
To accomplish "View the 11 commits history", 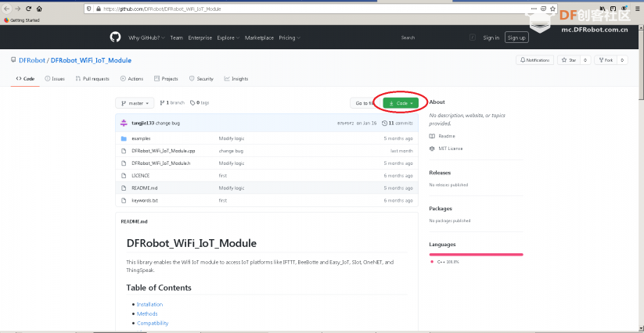I will pyautogui.click(x=398, y=123).
